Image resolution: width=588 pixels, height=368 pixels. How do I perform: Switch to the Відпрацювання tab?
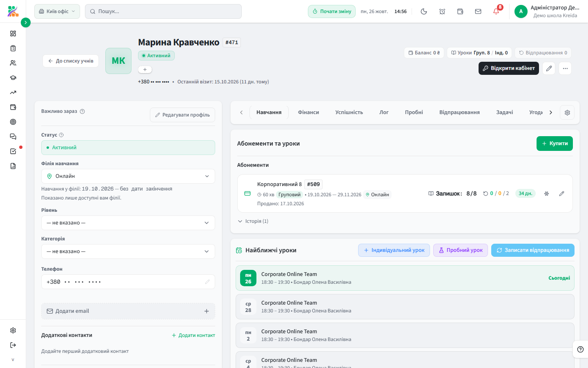pyautogui.click(x=459, y=112)
